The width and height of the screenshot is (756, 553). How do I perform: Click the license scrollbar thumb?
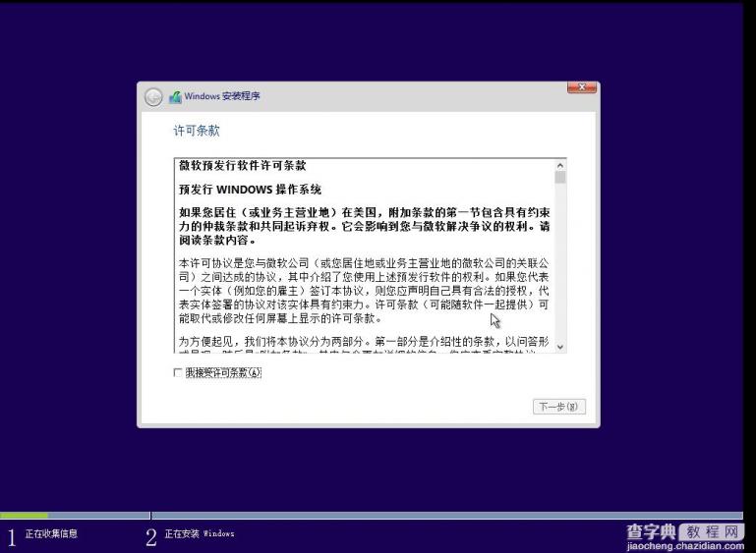559,177
